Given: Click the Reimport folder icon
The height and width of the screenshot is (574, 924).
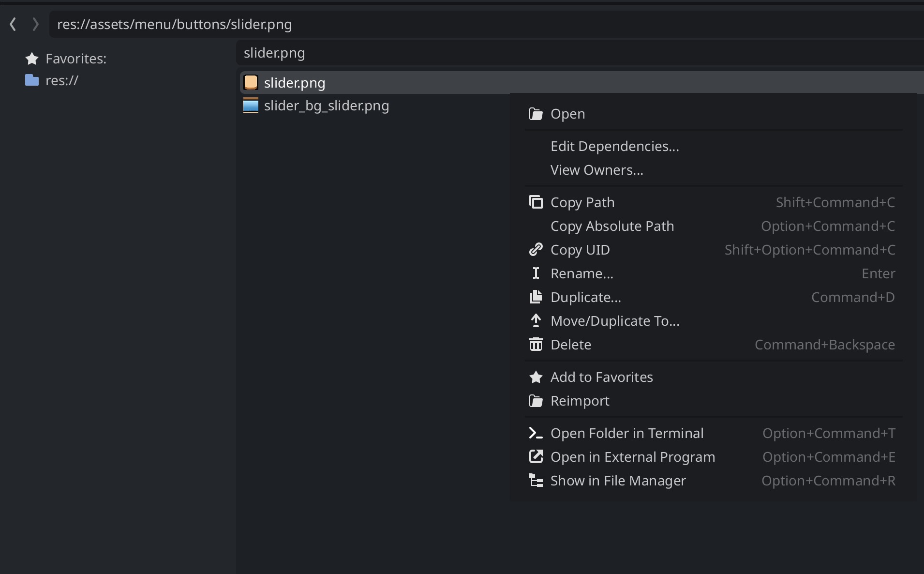Looking at the screenshot, I should tap(536, 401).
